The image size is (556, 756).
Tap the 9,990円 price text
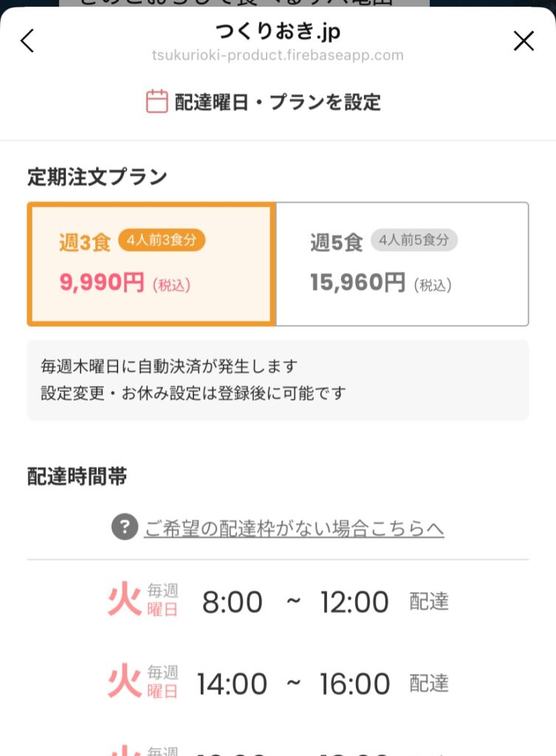click(102, 283)
